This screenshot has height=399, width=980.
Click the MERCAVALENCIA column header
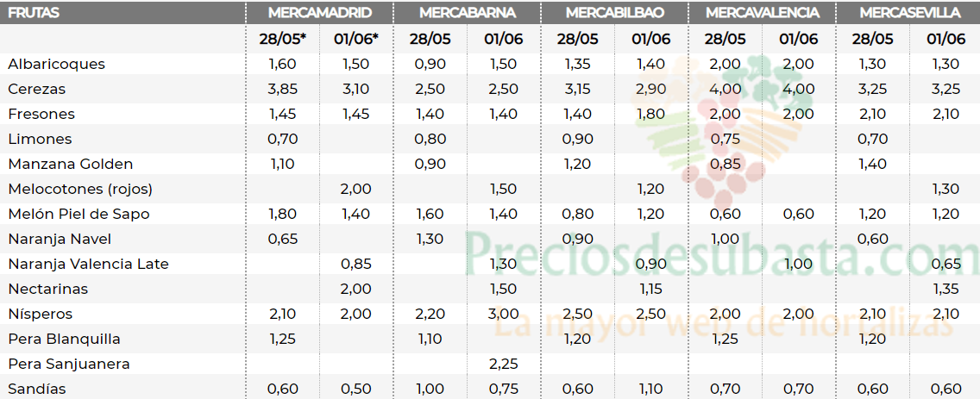[763, 12]
